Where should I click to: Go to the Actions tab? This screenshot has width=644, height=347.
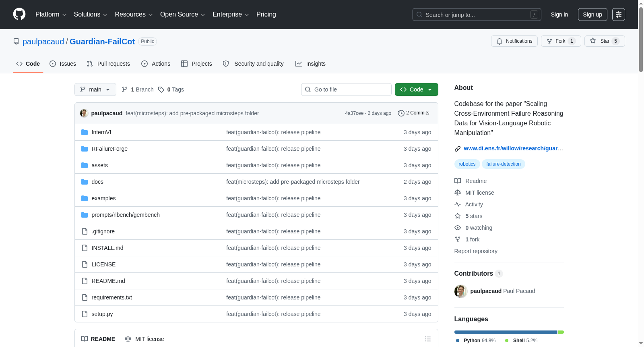156,64
